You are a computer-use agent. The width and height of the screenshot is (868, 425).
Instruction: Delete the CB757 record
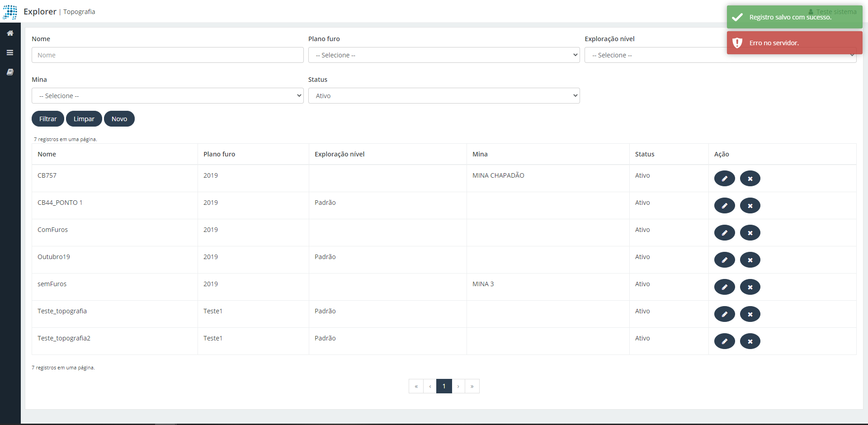[x=750, y=179]
